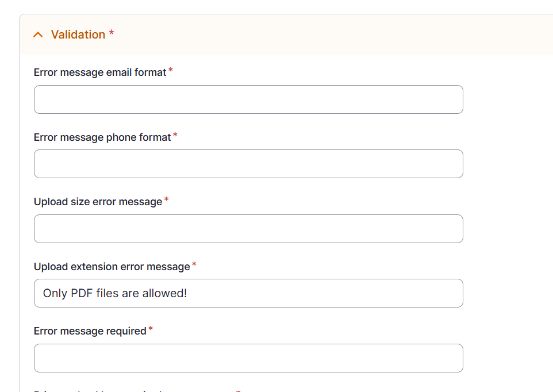Click the Validation section title
Screen dimensions: 553x392
[x=78, y=34]
